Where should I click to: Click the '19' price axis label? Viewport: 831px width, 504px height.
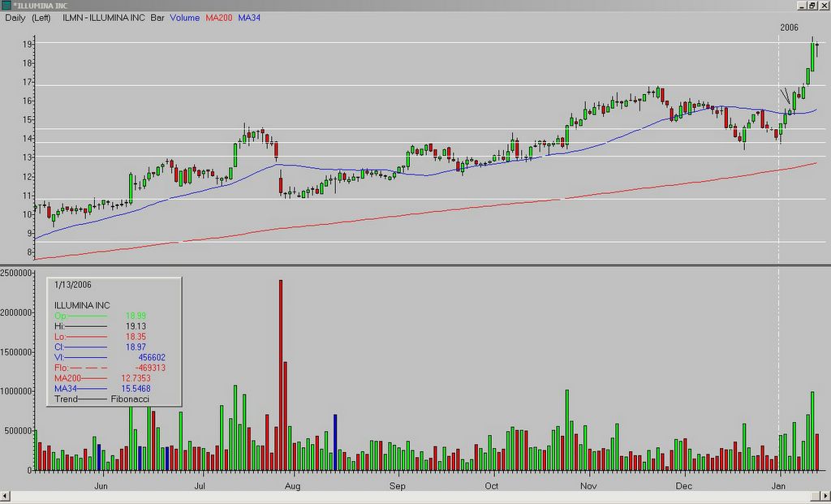click(27, 45)
